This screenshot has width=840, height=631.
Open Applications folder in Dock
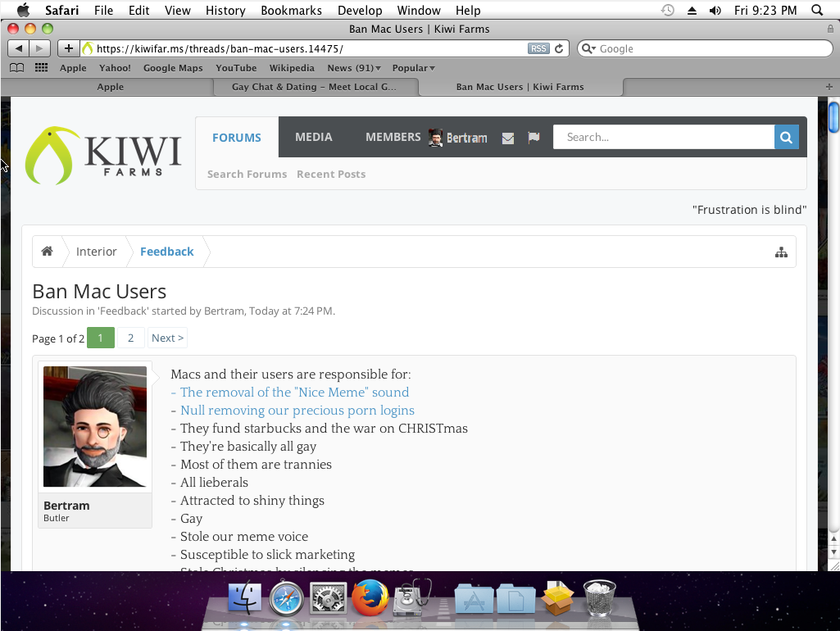(x=474, y=598)
